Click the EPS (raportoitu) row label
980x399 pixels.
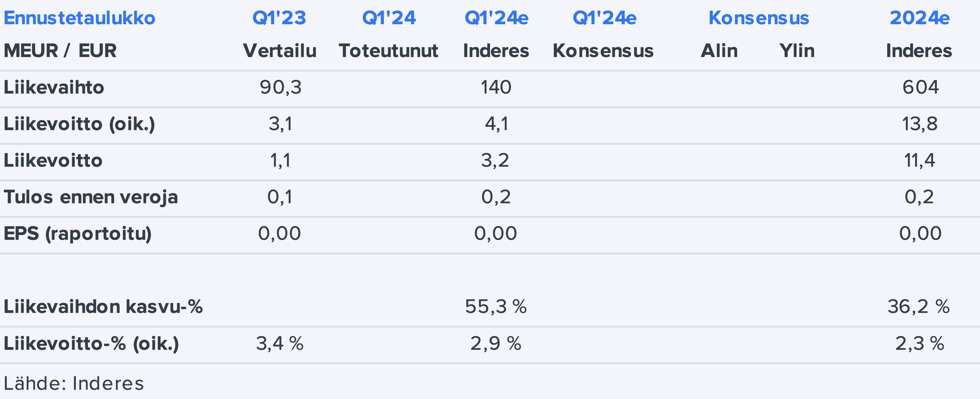tap(78, 233)
